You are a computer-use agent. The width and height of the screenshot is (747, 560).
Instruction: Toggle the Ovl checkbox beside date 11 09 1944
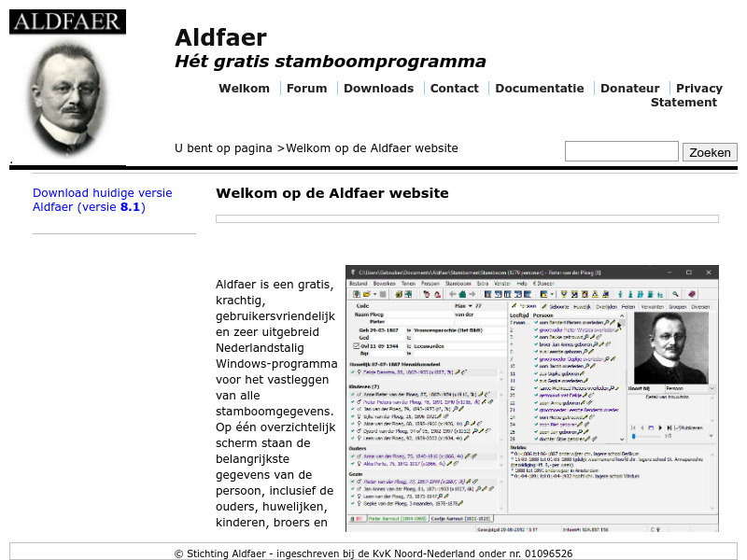356,345
